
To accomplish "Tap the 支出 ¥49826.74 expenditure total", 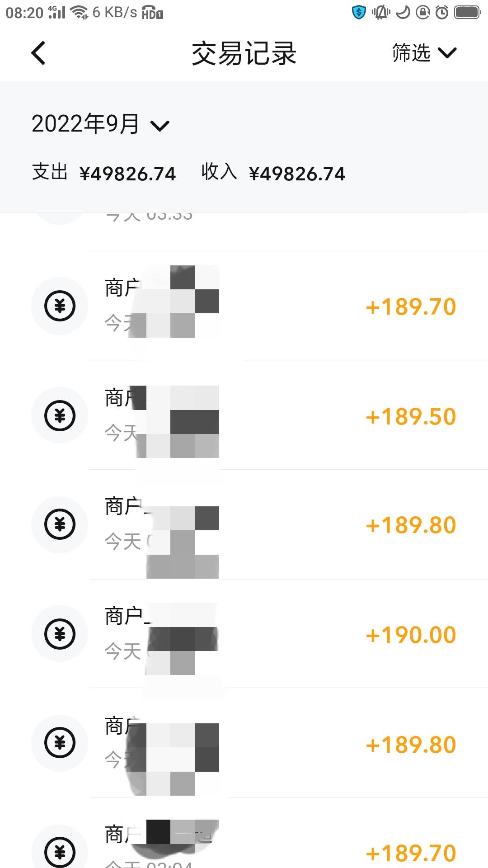I will [103, 173].
